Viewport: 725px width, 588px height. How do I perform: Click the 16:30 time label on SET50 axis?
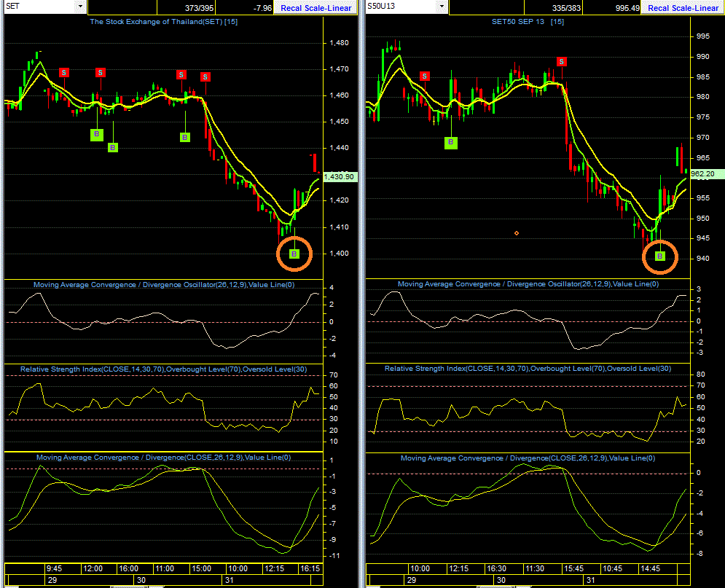496,568
